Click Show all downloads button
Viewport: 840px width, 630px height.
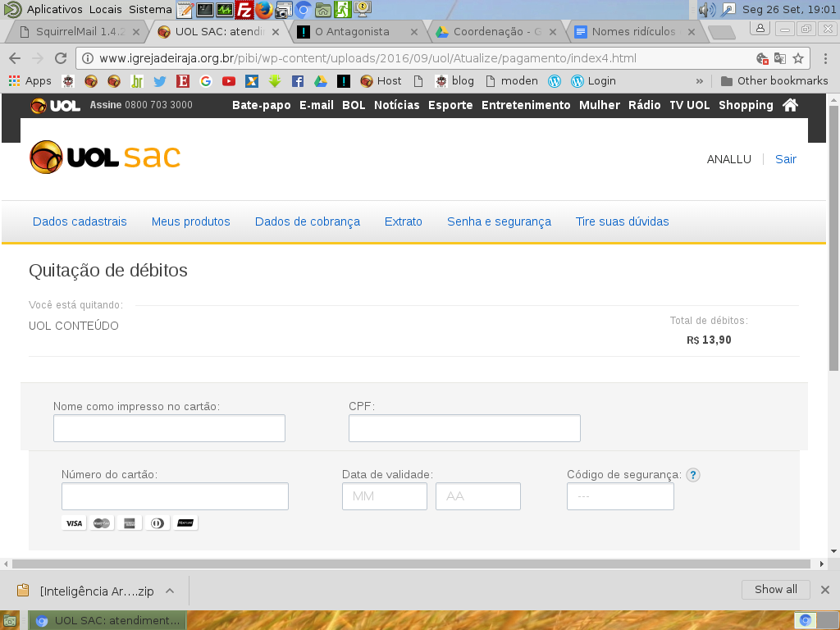point(776,589)
